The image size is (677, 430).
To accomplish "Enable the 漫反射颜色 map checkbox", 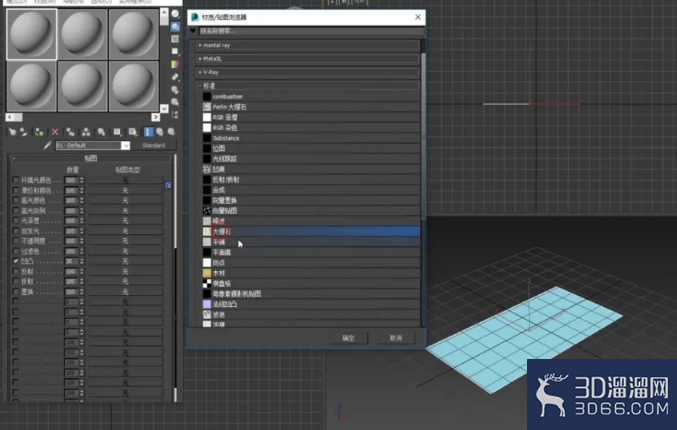I will [16, 190].
